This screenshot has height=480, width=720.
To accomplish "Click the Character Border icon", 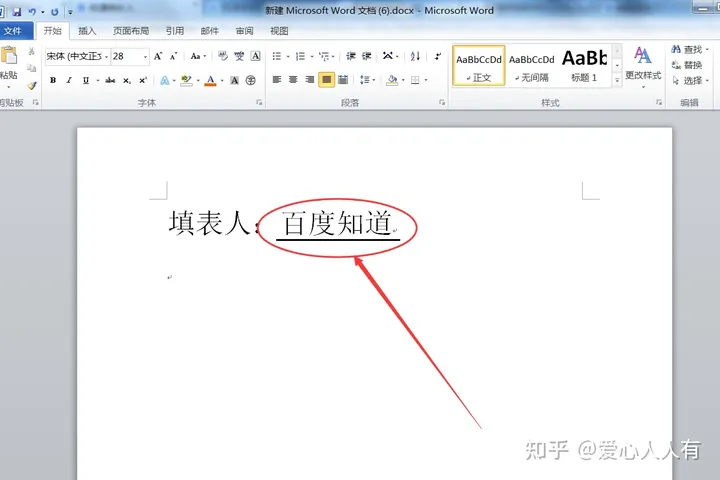I will pos(256,56).
